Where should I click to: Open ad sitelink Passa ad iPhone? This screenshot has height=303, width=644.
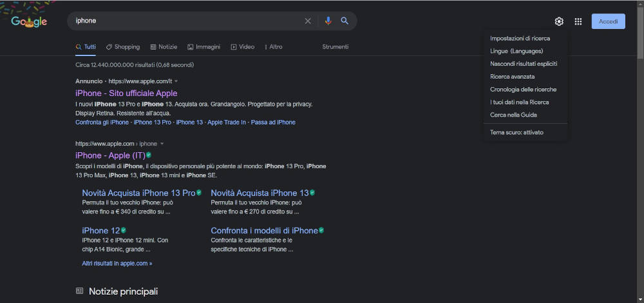pyautogui.click(x=273, y=122)
